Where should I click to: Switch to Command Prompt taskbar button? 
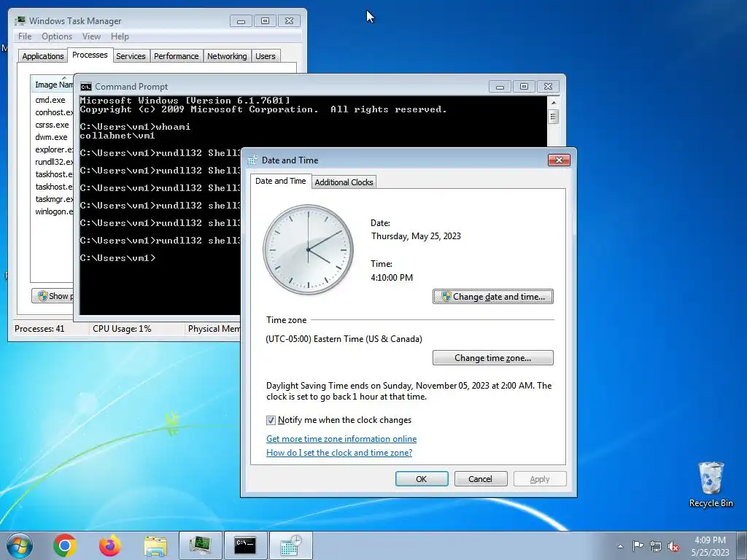click(x=245, y=545)
